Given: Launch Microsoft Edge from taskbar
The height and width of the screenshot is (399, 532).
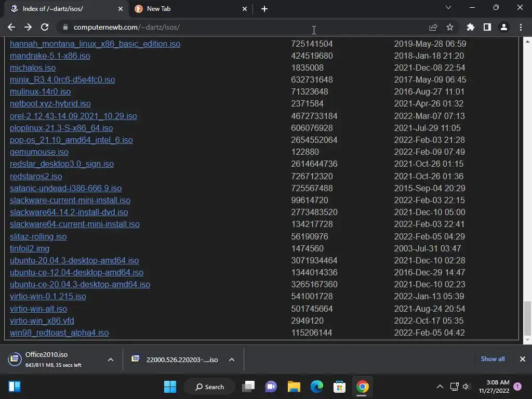Looking at the screenshot, I should point(316,387).
